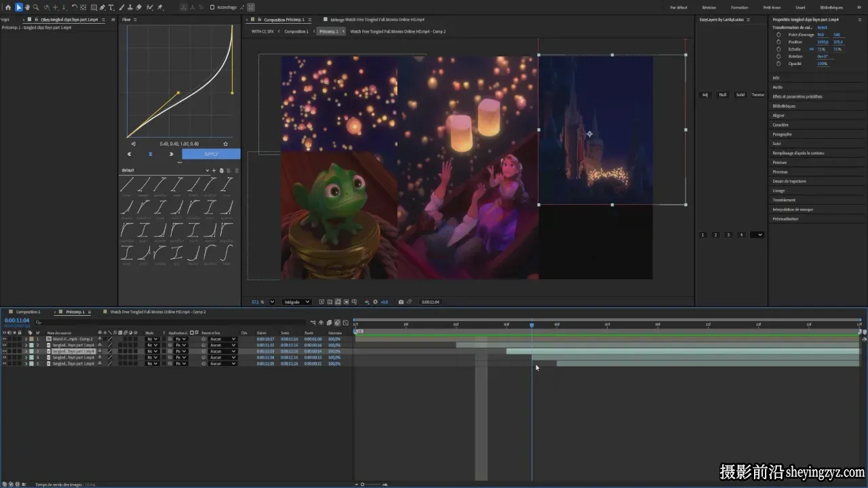Click the Flow APPLY button

(x=211, y=154)
